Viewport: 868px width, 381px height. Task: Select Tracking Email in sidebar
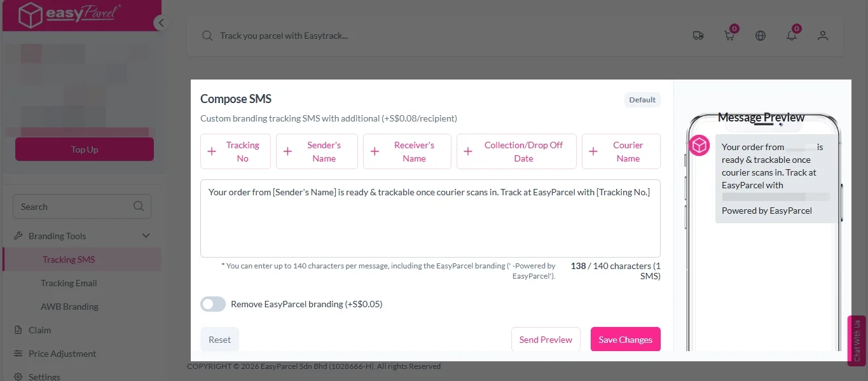click(x=69, y=283)
